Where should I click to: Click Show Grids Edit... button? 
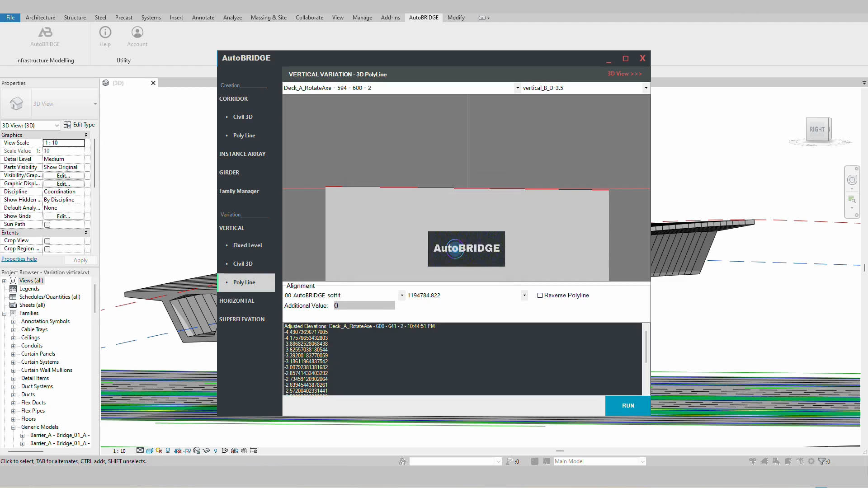[x=63, y=216]
